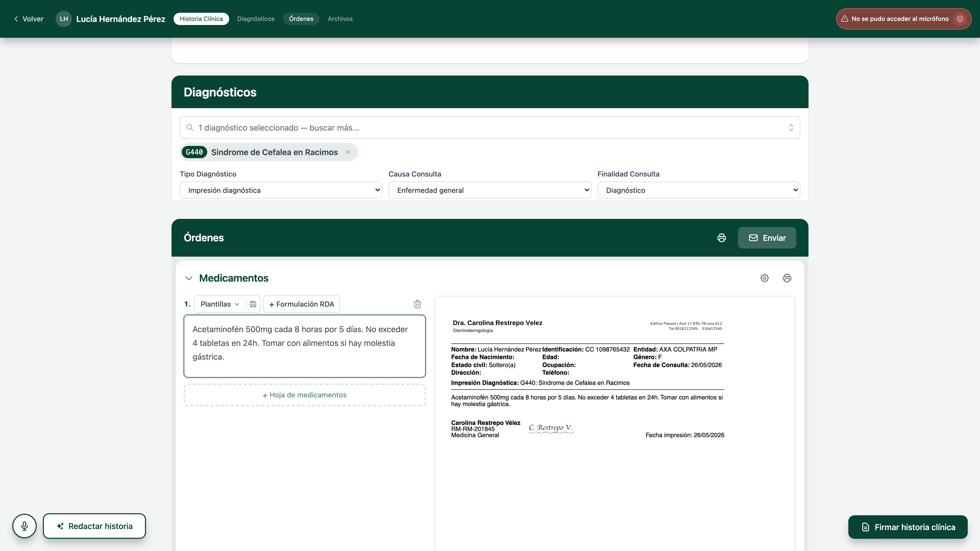Print all orders from Órdenes header
980x551 pixels.
point(721,238)
